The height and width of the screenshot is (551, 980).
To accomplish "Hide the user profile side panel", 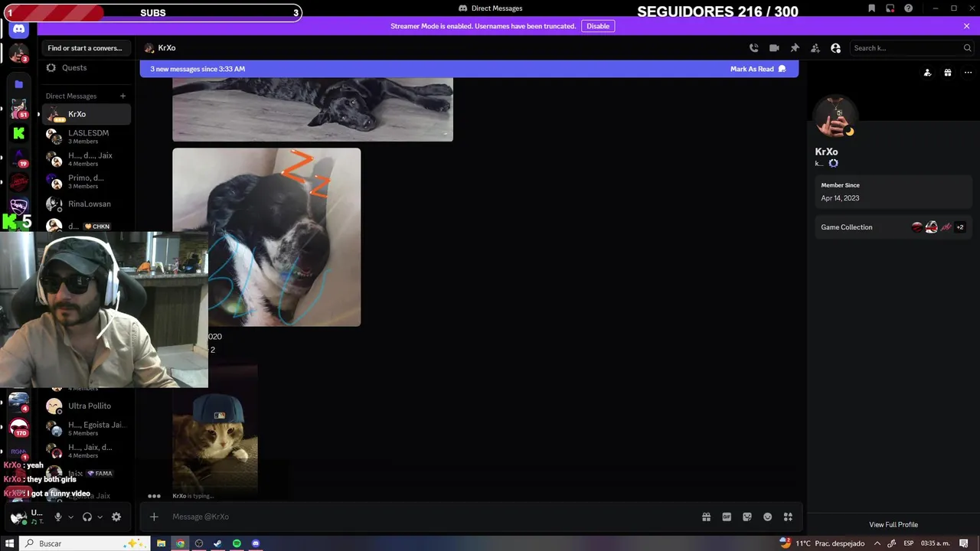I will [835, 48].
